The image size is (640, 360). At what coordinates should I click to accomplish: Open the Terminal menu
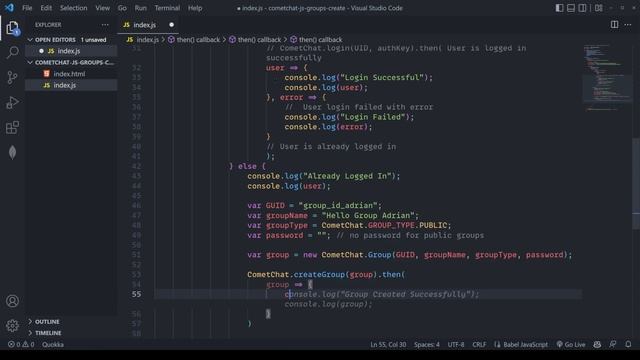167,8
